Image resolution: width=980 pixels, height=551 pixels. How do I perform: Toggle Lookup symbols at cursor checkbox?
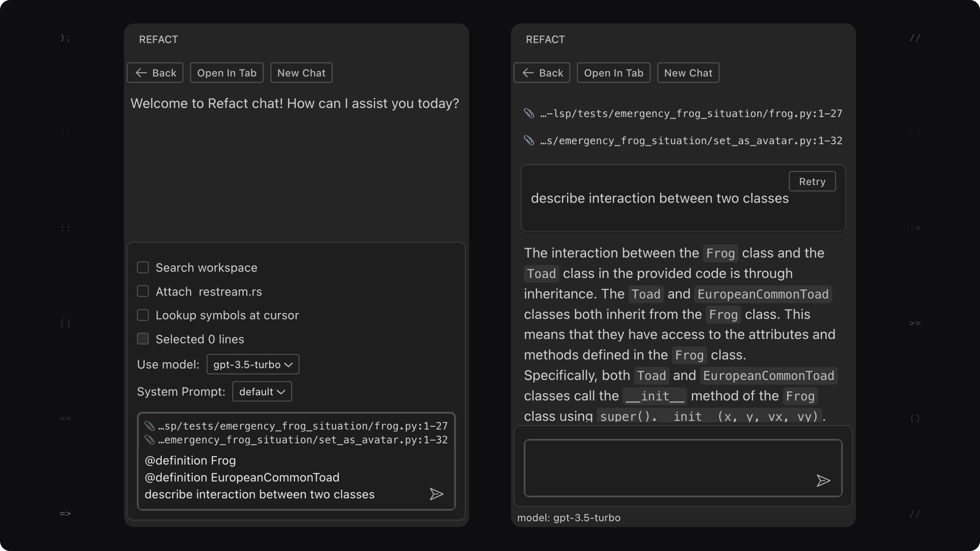point(143,315)
